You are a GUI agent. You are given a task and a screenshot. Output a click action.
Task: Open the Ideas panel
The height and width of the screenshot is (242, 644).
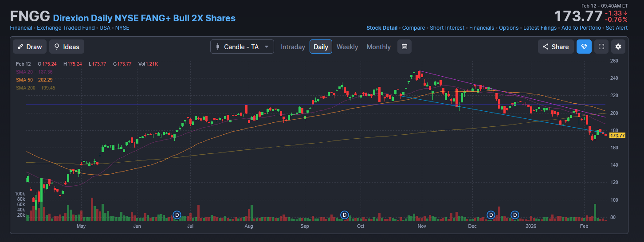coord(67,47)
